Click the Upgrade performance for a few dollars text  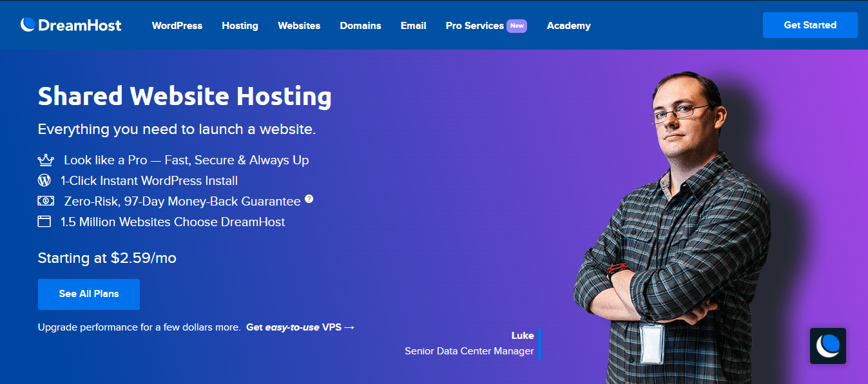[139, 327]
